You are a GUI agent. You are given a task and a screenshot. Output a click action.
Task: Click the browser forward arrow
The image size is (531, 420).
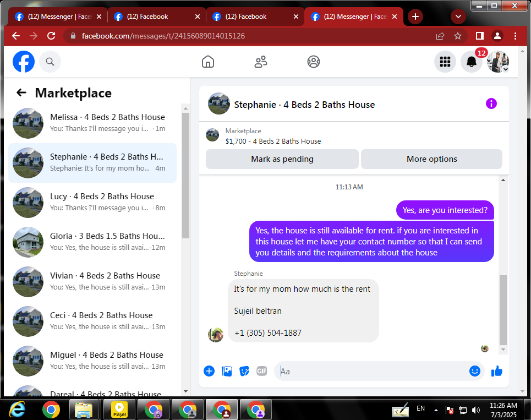point(34,36)
